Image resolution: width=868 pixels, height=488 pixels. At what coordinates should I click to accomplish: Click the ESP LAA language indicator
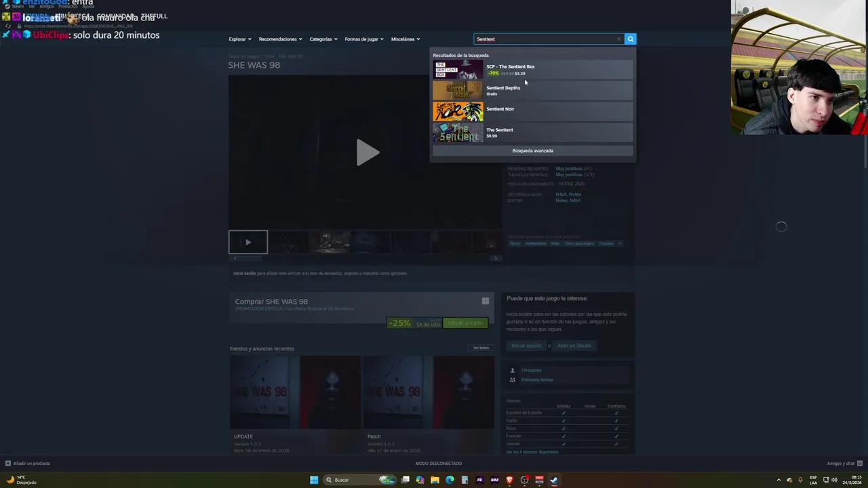point(814,480)
